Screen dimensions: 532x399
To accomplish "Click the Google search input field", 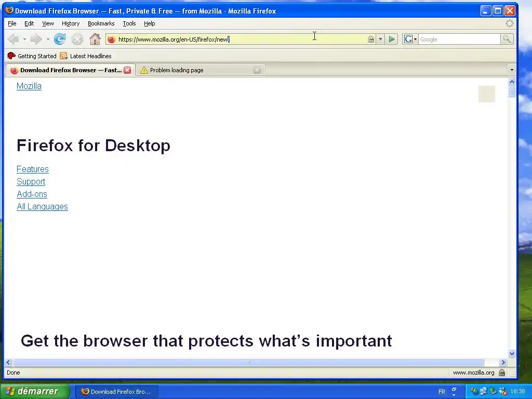I will pos(459,39).
